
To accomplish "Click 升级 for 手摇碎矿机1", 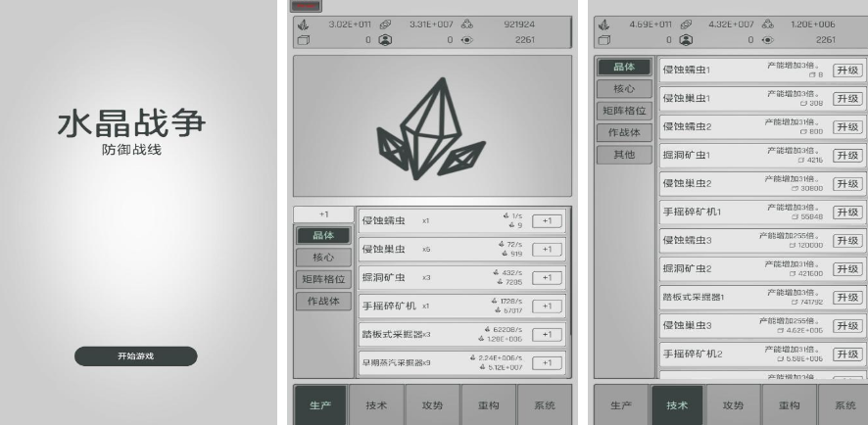I will click(847, 212).
